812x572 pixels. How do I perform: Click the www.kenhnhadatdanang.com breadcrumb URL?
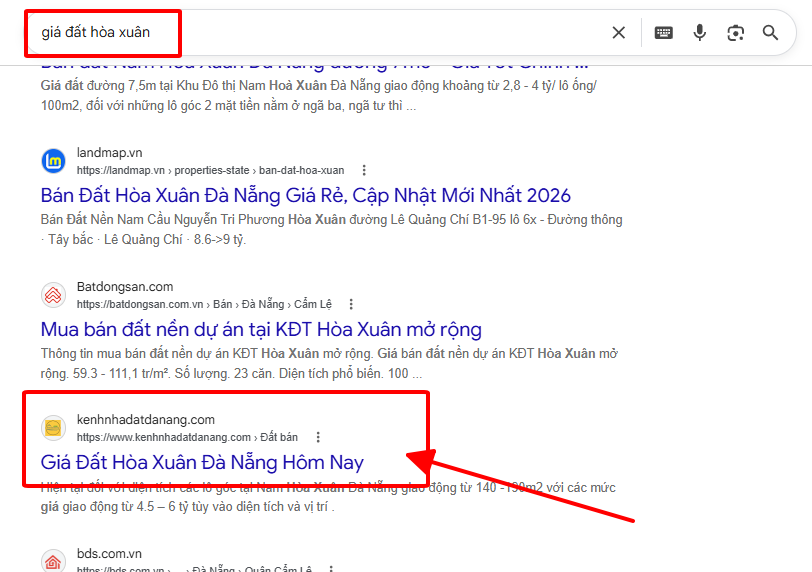[187, 437]
